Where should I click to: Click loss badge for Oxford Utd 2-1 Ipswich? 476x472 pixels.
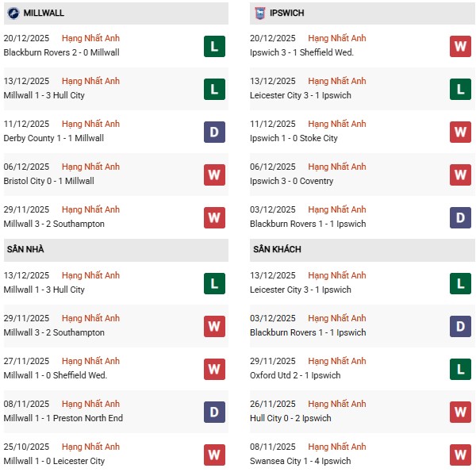pyautogui.click(x=460, y=370)
